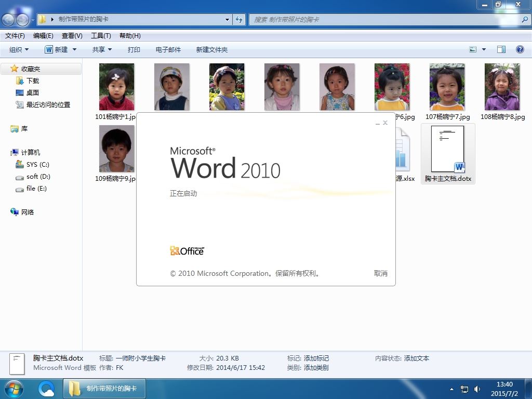Viewport: 532px width, 399px height.
Task: Click the Explorer forward navigation arrow
Action: click(x=22, y=20)
